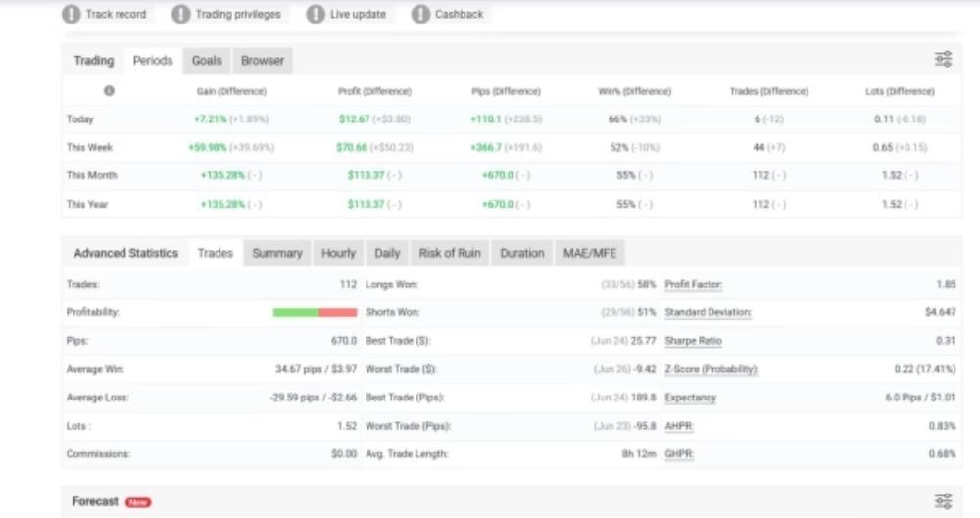980x518 pixels.
Task: Click the Sharpe Ratio link
Action: (x=693, y=341)
